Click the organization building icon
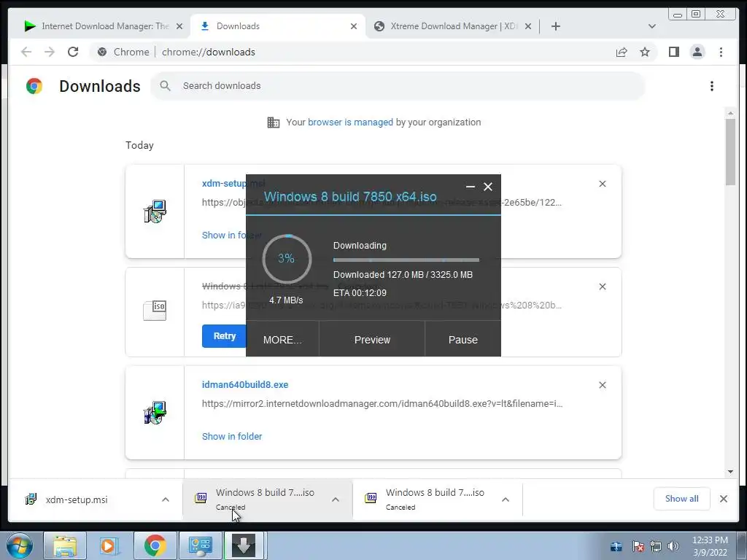The width and height of the screenshot is (747, 560). click(x=274, y=122)
